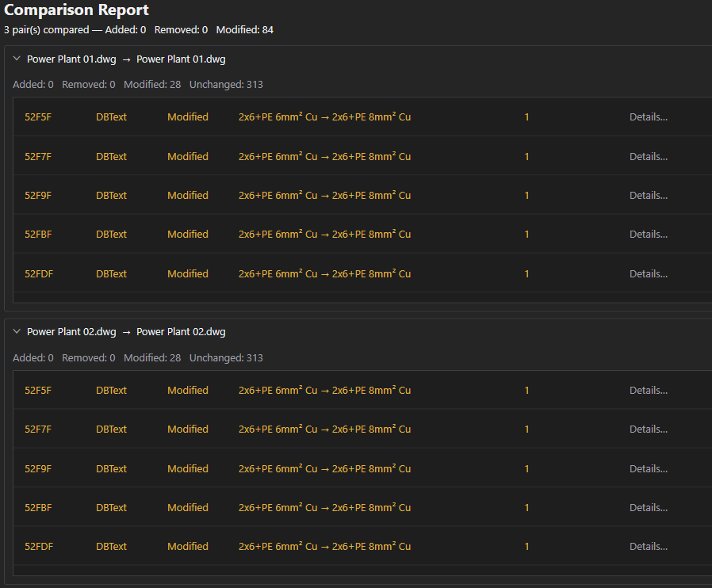
Task: Select handle 52FBF in Power Plant 02 table
Action: pos(38,508)
